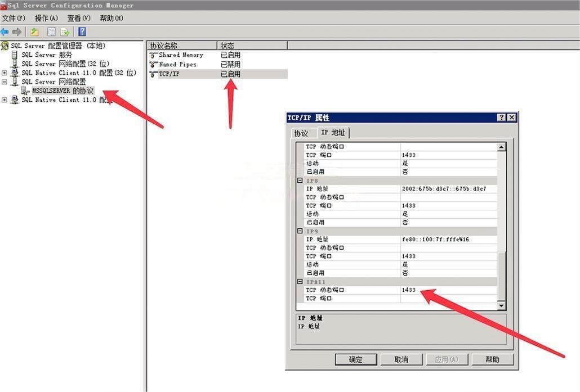
Task: Click the 应用(A) button
Action: [x=447, y=359]
